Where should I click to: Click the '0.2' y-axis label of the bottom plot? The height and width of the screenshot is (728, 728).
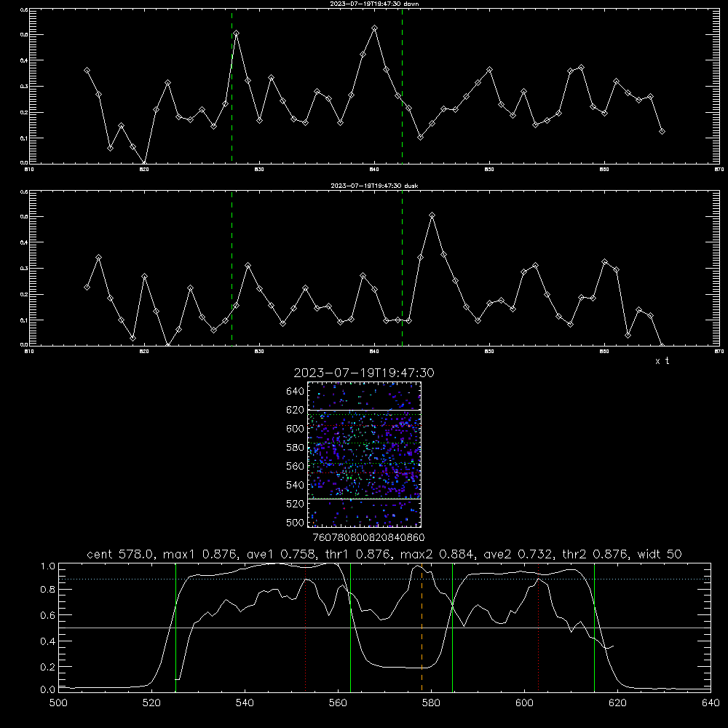pos(48,667)
